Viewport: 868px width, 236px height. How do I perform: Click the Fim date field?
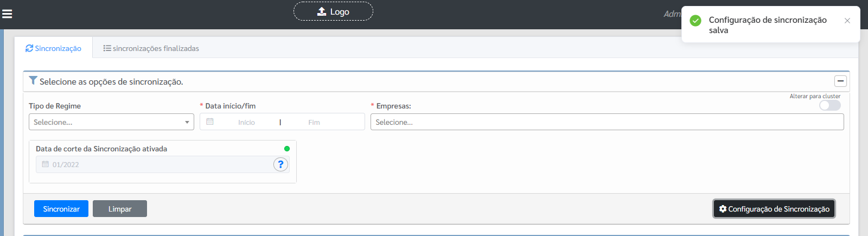tap(314, 122)
